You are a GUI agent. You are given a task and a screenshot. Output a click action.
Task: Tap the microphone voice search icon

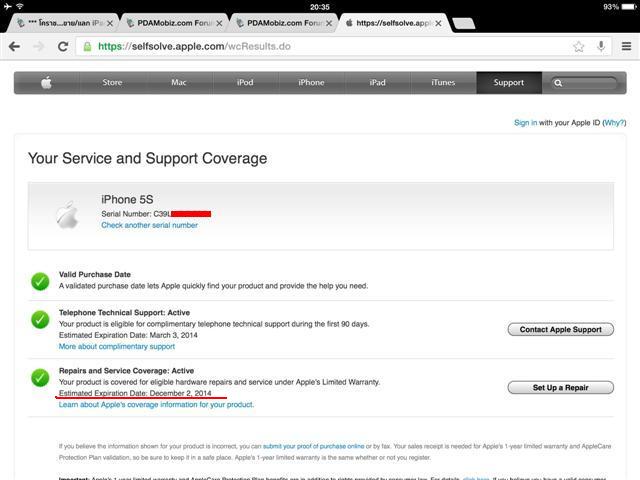[601, 46]
